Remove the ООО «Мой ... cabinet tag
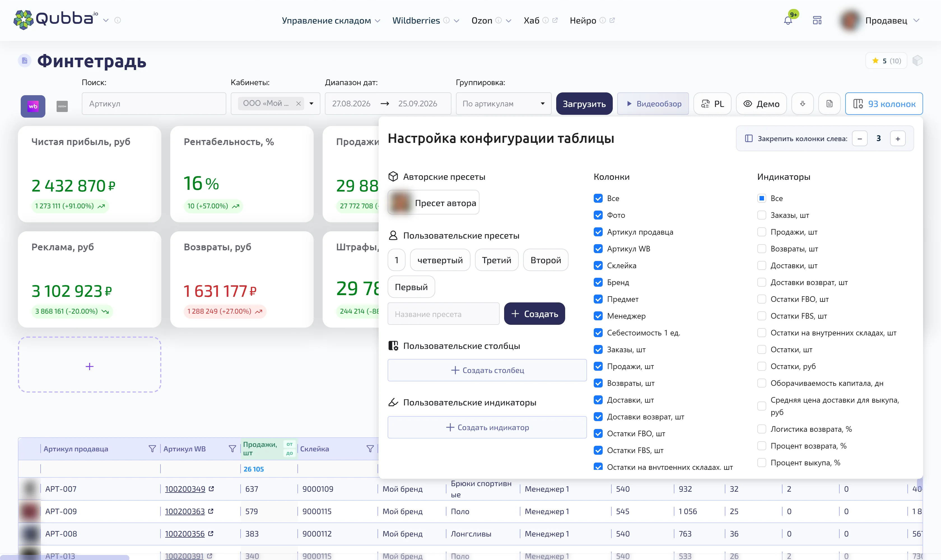The height and width of the screenshot is (560, 941). point(298,103)
